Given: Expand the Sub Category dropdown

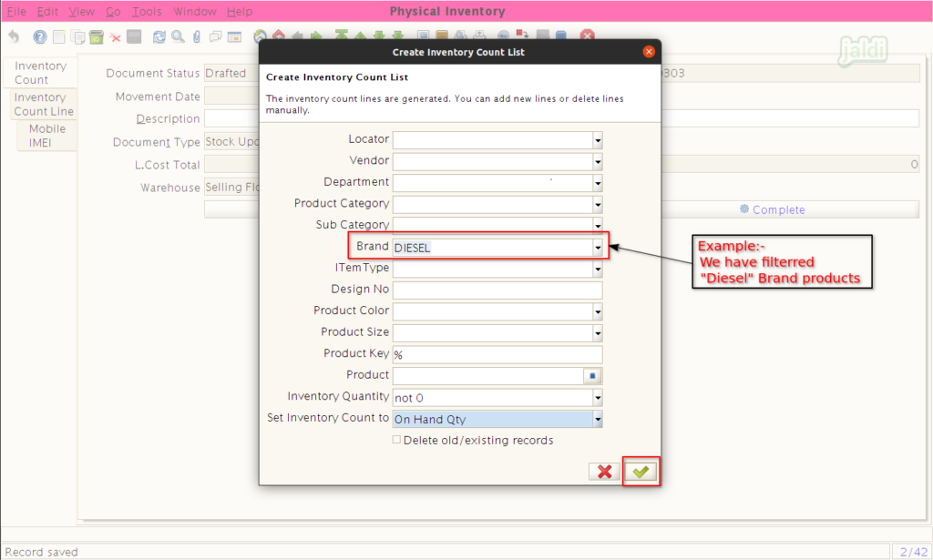Looking at the screenshot, I should pyautogui.click(x=598, y=225).
